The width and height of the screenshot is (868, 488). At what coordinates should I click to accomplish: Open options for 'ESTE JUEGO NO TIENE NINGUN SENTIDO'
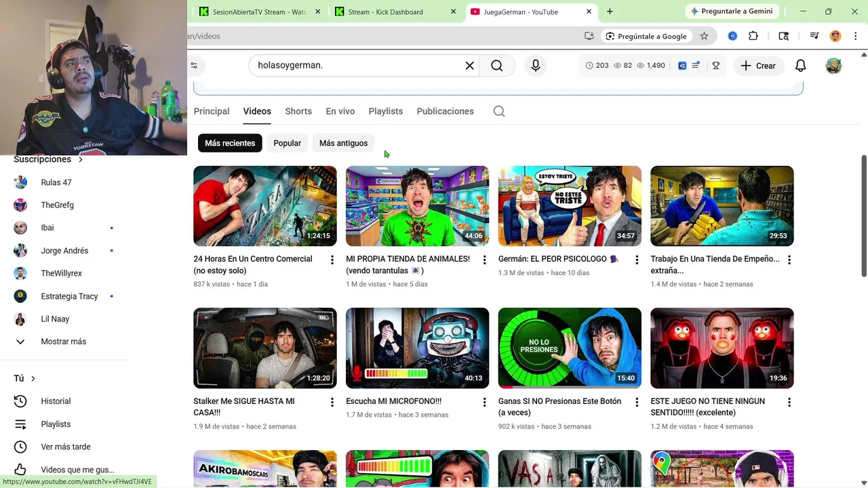pyautogui.click(x=789, y=402)
